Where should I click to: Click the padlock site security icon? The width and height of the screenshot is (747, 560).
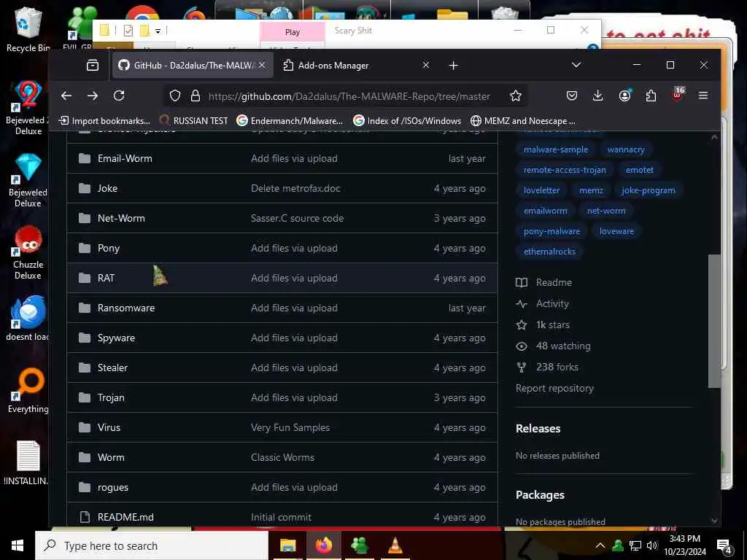click(196, 96)
